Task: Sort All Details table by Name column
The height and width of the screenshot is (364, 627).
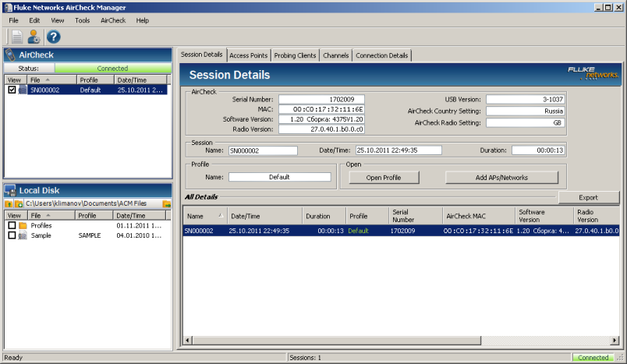Action: pyautogui.click(x=205, y=216)
